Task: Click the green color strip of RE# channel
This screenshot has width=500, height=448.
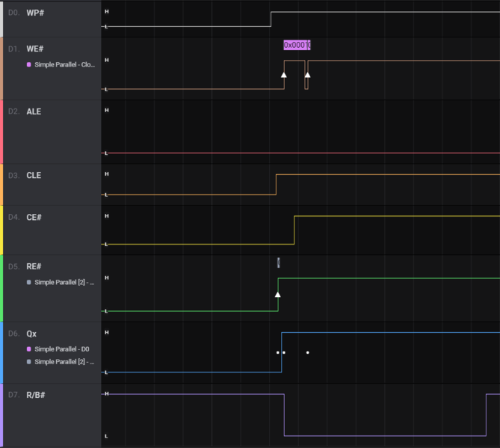Action: point(1,288)
